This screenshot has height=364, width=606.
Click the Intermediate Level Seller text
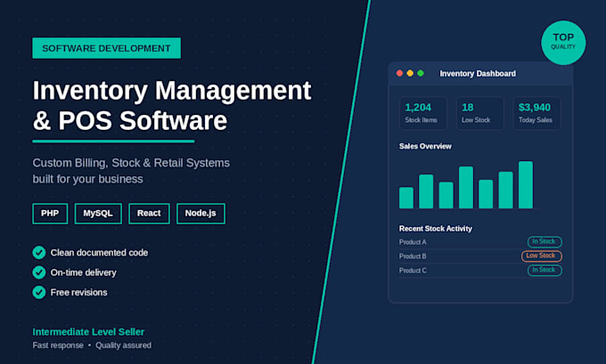point(88,332)
